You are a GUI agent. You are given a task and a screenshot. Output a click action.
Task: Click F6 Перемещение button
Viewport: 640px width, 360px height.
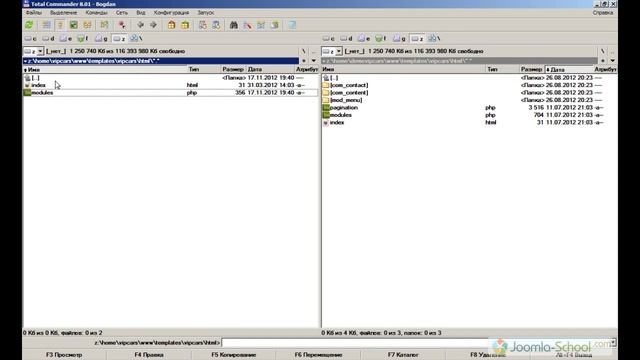coord(318,355)
